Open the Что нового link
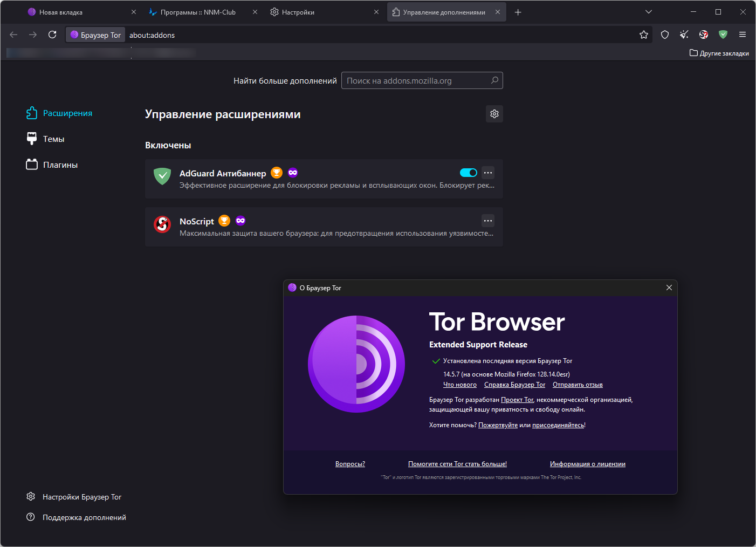The height and width of the screenshot is (547, 756). 460,385
